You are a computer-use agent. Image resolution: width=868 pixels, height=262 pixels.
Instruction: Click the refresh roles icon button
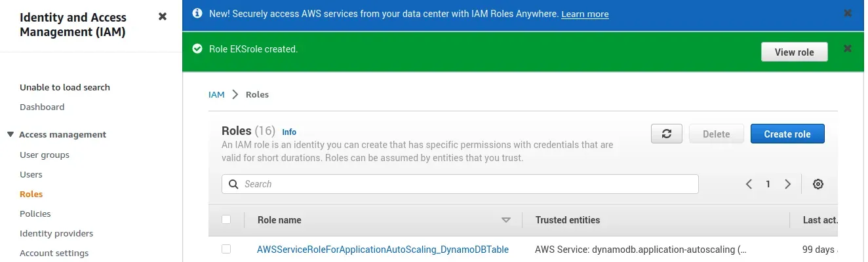[667, 134]
